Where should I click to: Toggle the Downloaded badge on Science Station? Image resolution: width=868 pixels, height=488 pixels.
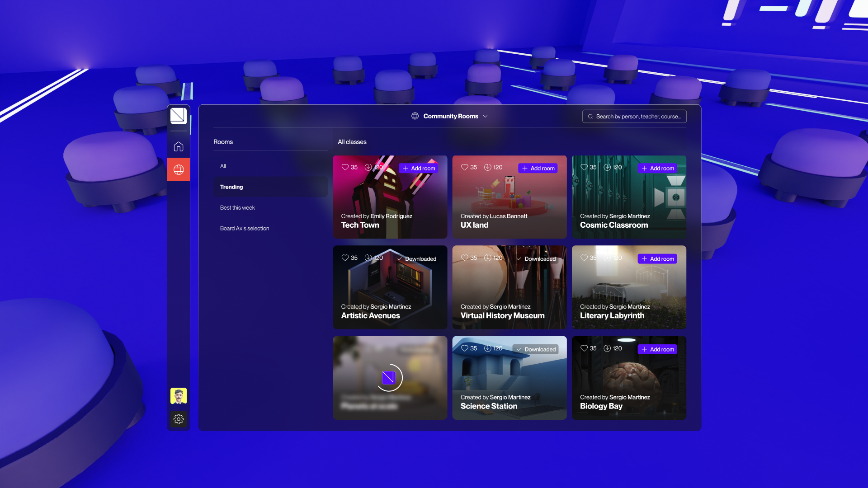(x=536, y=349)
